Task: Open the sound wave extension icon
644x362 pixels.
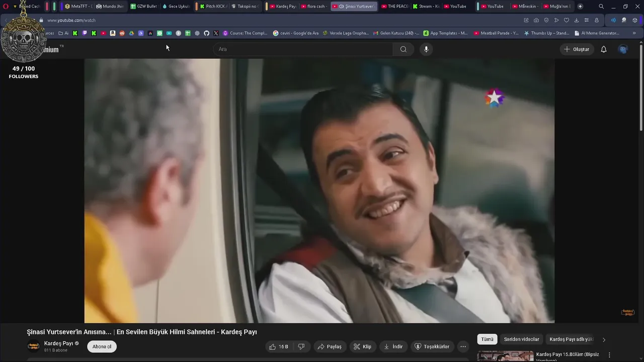Action: pyautogui.click(x=613, y=20)
